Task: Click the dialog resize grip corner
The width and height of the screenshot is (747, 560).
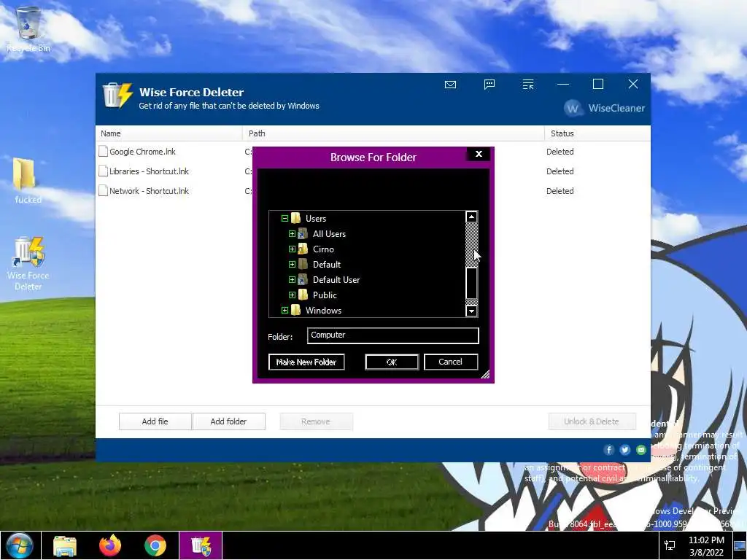Action: pos(485,374)
